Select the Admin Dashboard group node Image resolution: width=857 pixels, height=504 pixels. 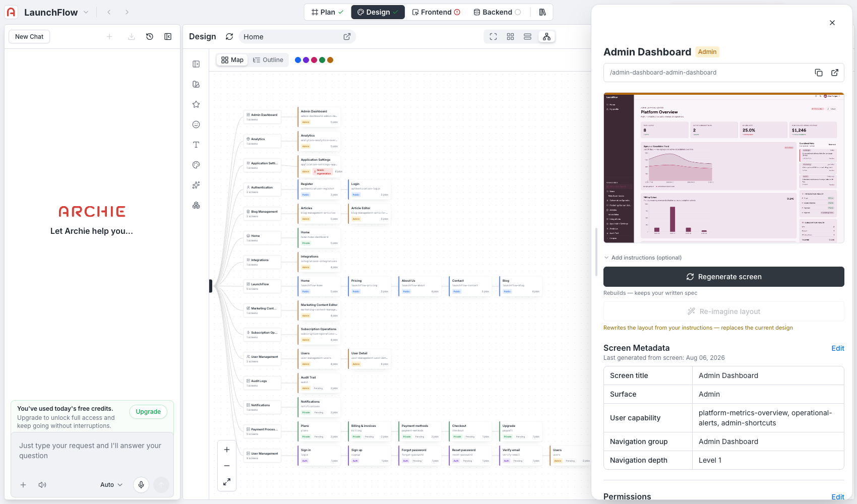tap(262, 116)
